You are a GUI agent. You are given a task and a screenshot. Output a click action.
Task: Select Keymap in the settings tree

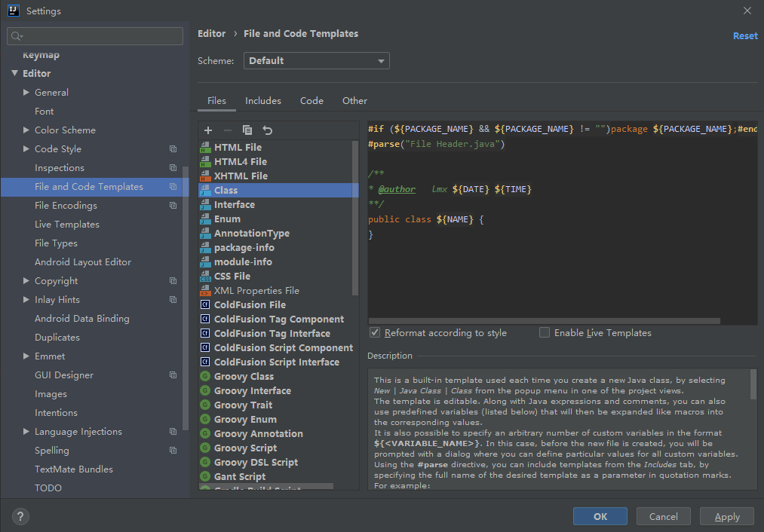click(x=41, y=55)
